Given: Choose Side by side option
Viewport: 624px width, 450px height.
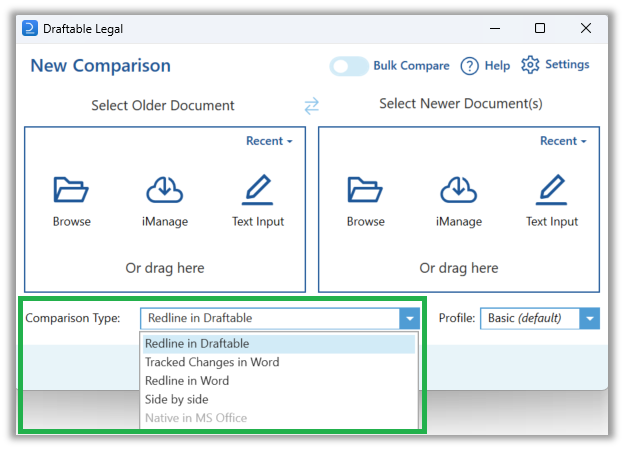Looking at the screenshot, I should 279,399.
